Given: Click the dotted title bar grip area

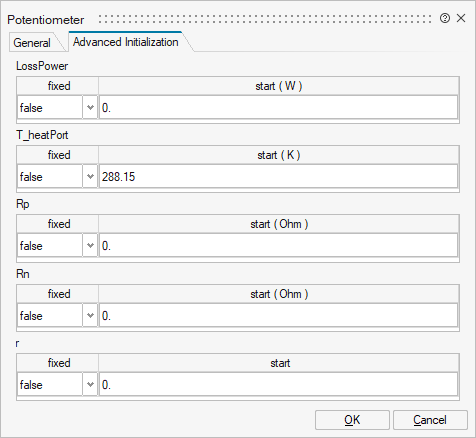Looking at the screenshot, I should click(x=265, y=19).
